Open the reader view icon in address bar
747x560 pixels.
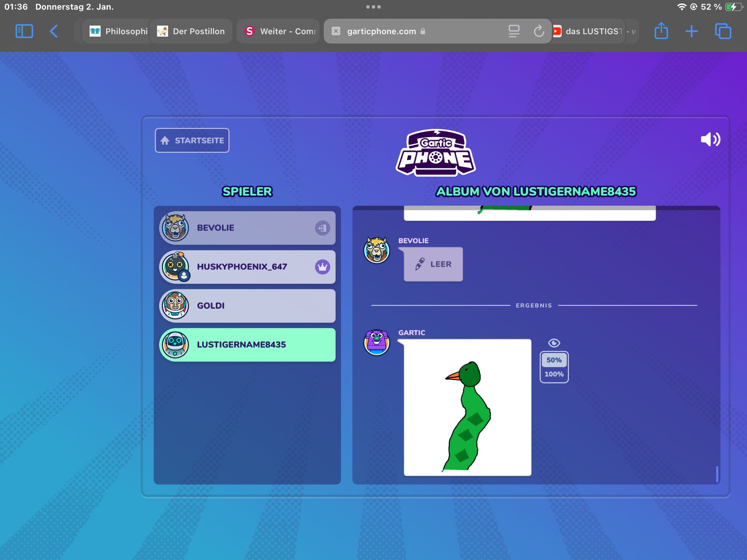tap(514, 31)
